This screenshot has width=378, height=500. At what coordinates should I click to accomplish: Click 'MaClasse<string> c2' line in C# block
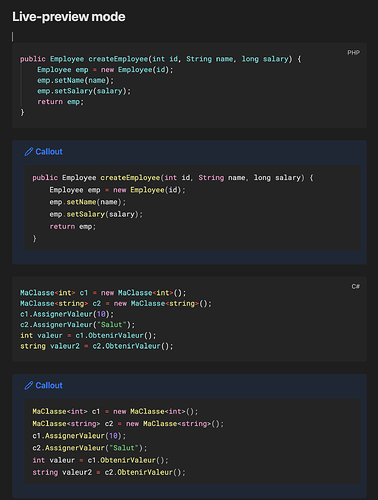pyautogui.click(x=116, y=303)
